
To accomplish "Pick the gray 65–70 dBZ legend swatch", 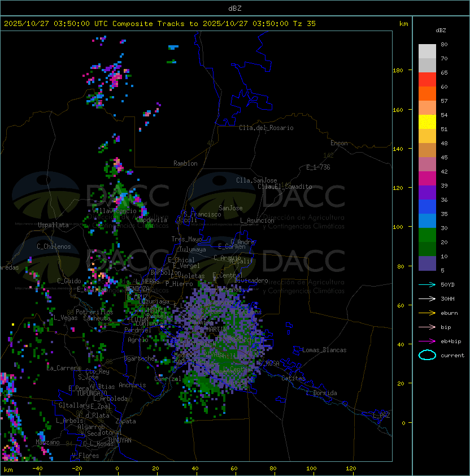I will point(427,65).
